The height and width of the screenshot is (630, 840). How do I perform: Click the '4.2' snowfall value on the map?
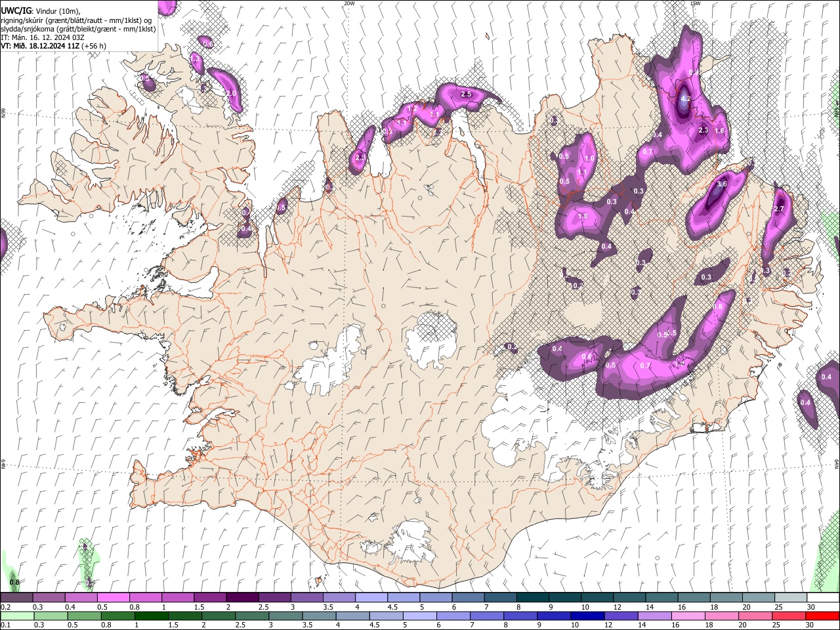(686, 98)
